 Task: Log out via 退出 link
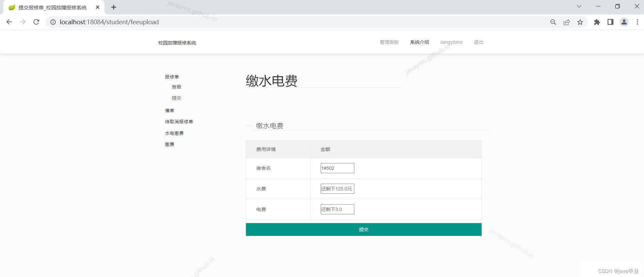(x=478, y=42)
